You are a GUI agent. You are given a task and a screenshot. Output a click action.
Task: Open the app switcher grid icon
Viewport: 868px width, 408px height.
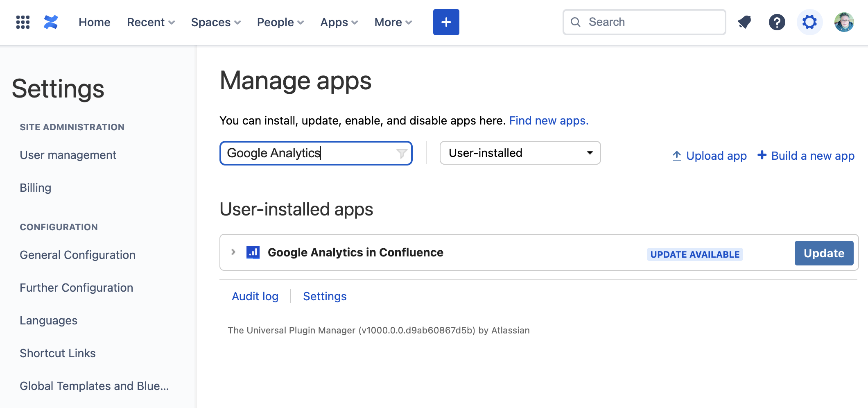[23, 22]
